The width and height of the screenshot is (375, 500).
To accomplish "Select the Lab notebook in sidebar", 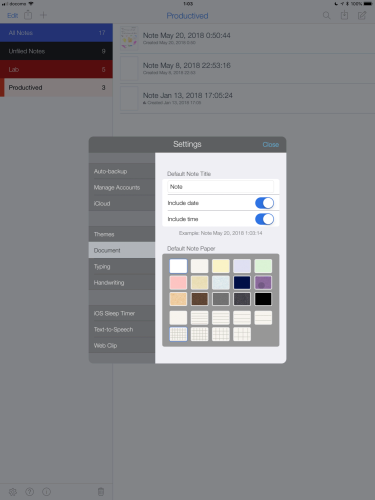I will [x=56, y=69].
